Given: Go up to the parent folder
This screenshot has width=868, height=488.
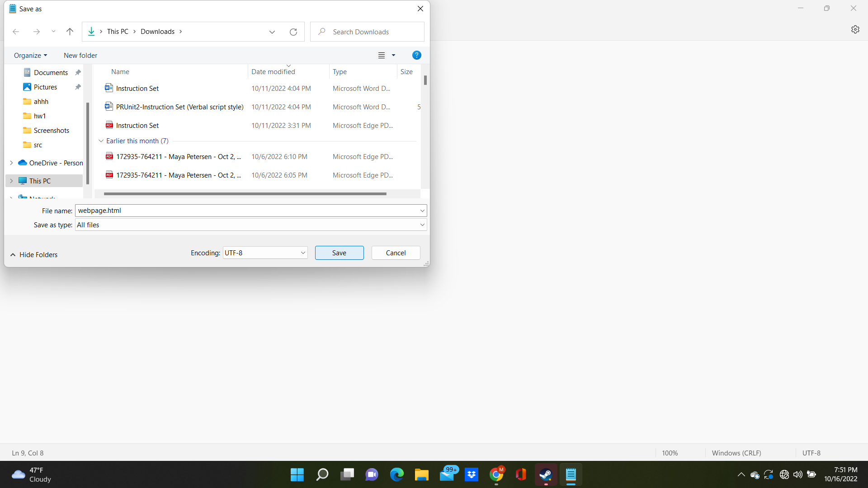Looking at the screenshot, I should [x=70, y=32].
